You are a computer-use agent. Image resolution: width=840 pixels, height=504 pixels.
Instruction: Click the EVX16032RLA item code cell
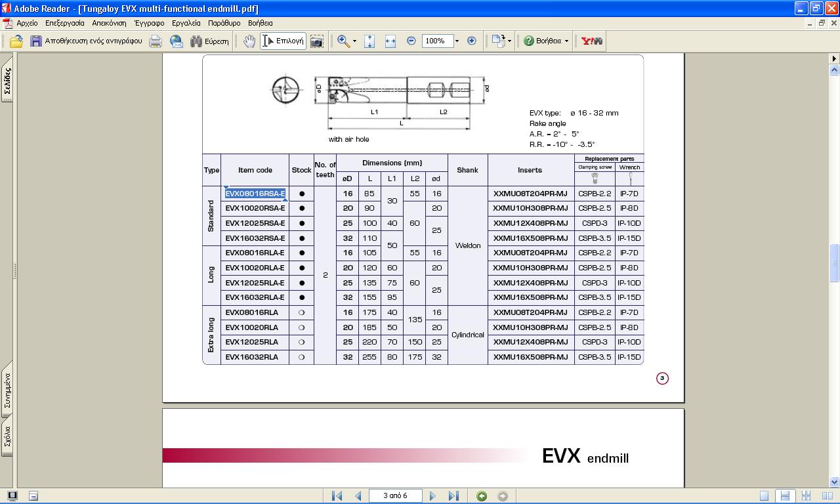click(x=255, y=357)
